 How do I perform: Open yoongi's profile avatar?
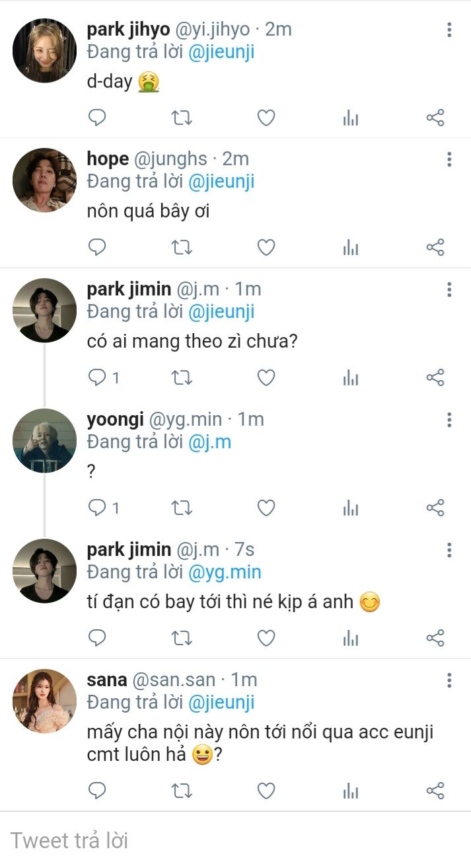[x=45, y=440]
